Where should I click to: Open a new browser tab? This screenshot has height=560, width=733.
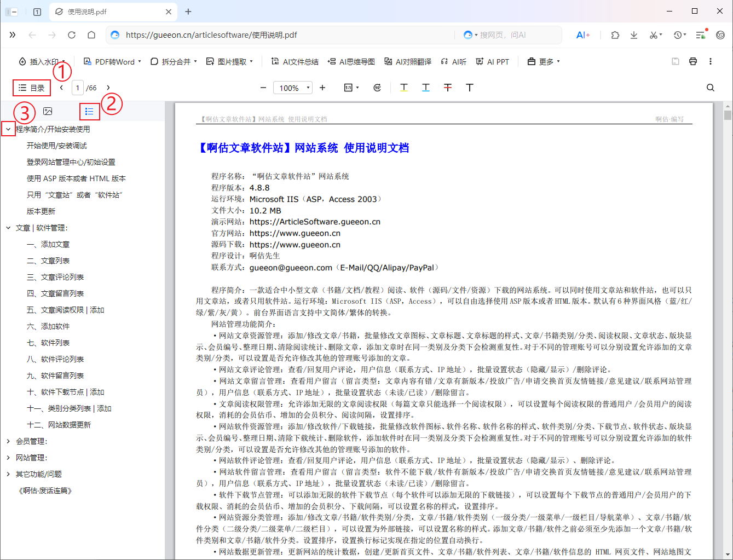pyautogui.click(x=188, y=11)
